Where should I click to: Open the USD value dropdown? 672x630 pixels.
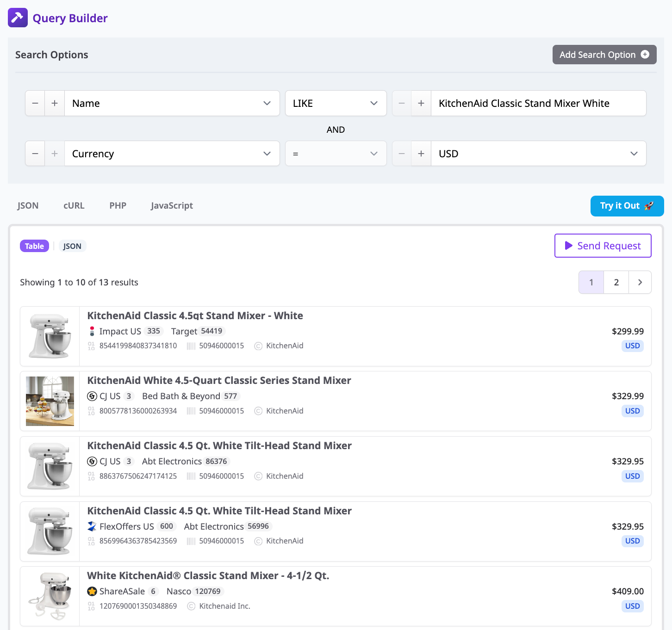539,154
